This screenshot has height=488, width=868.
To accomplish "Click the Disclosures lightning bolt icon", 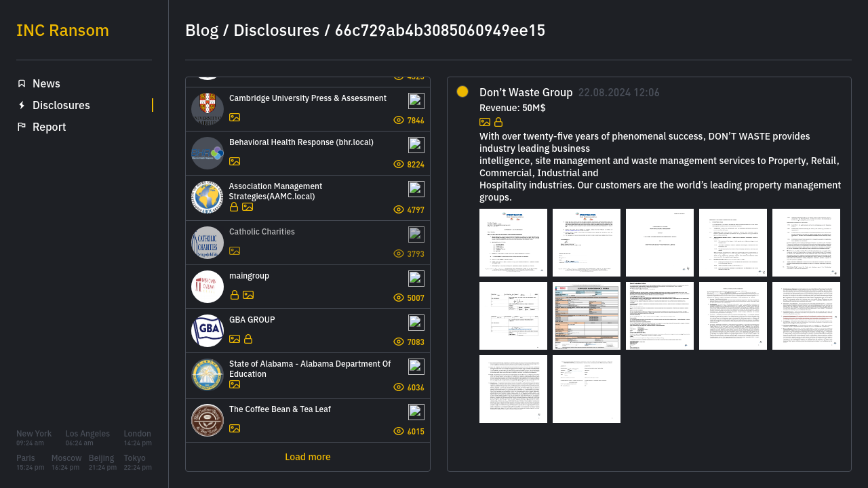I will [x=22, y=105].
